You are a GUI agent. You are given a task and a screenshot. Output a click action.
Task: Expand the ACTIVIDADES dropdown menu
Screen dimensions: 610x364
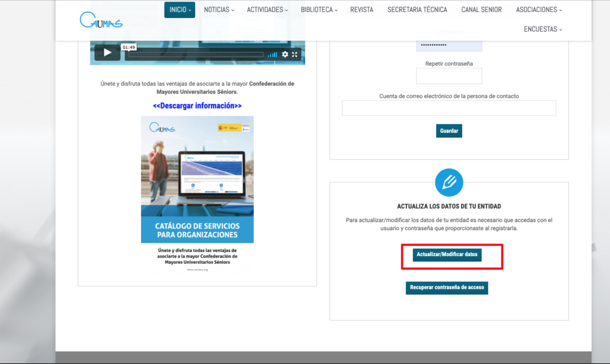coord(267,10)
